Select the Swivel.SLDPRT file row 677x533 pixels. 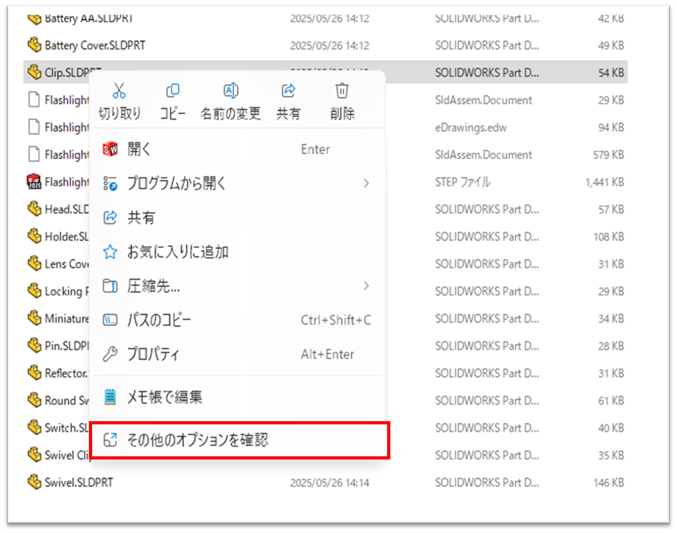tap(78, 481)
